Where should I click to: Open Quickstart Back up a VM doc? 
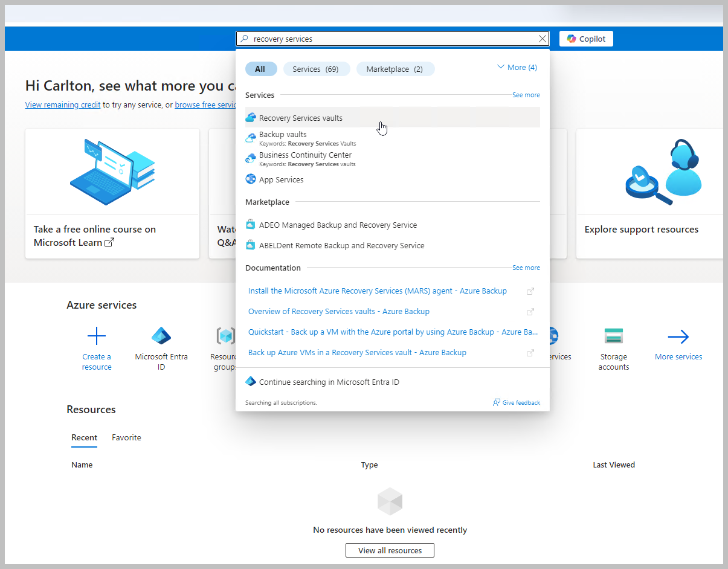393,332
